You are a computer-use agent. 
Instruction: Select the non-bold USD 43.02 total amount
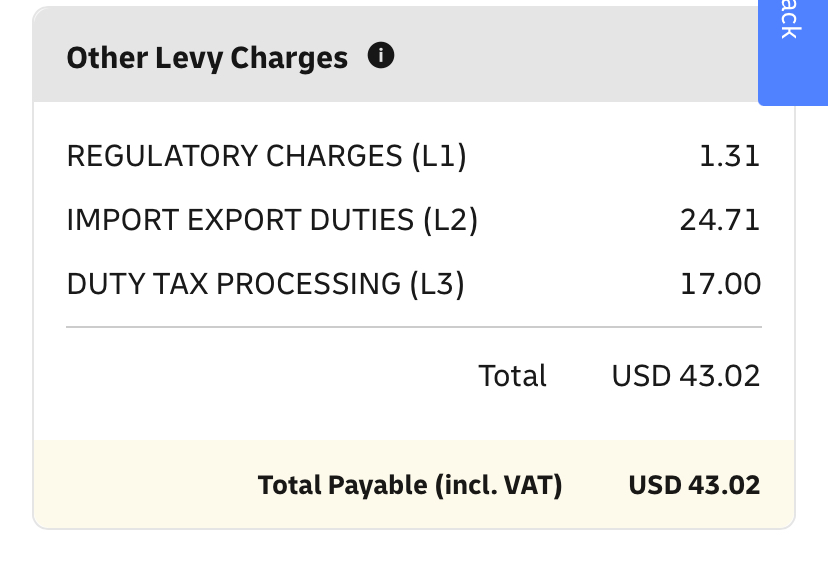pyautogui.click(x=686, y=376)
